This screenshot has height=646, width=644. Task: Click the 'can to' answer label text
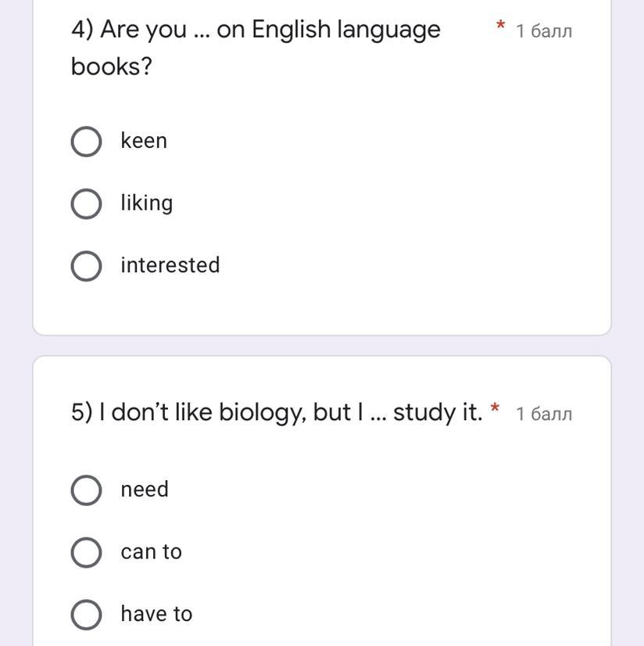[151, 552]
